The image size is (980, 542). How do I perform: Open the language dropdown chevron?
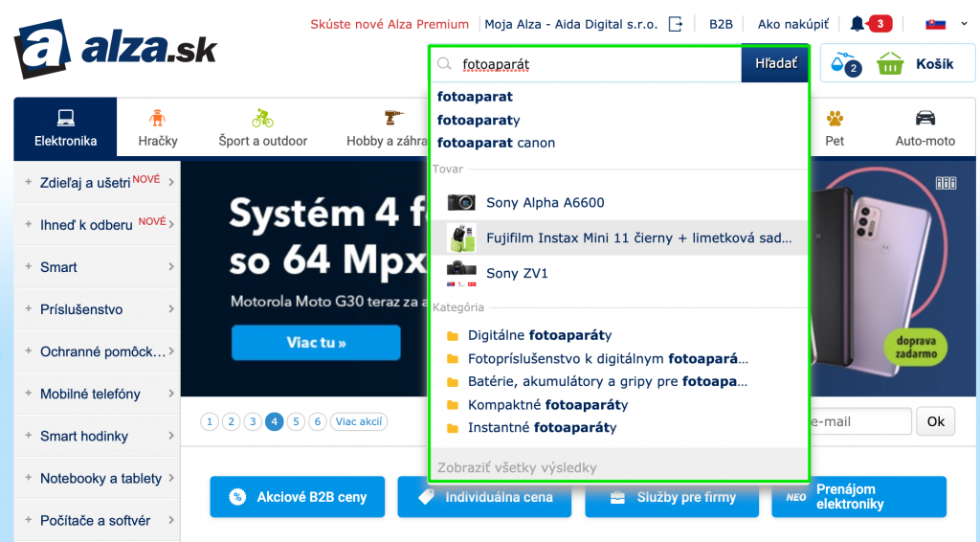(x=965, y=24)
